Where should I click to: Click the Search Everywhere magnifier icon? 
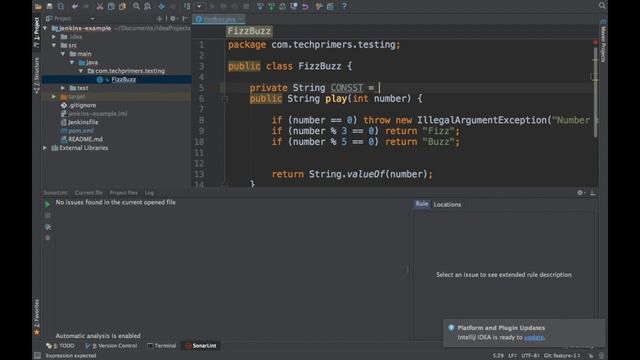click(x=602, y=5)
